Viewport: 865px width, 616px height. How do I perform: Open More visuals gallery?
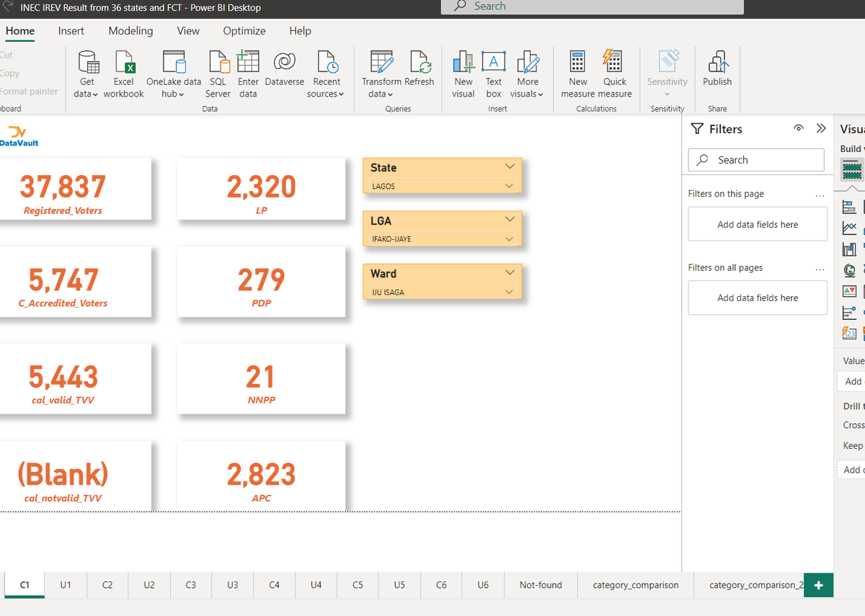[528, 75]
